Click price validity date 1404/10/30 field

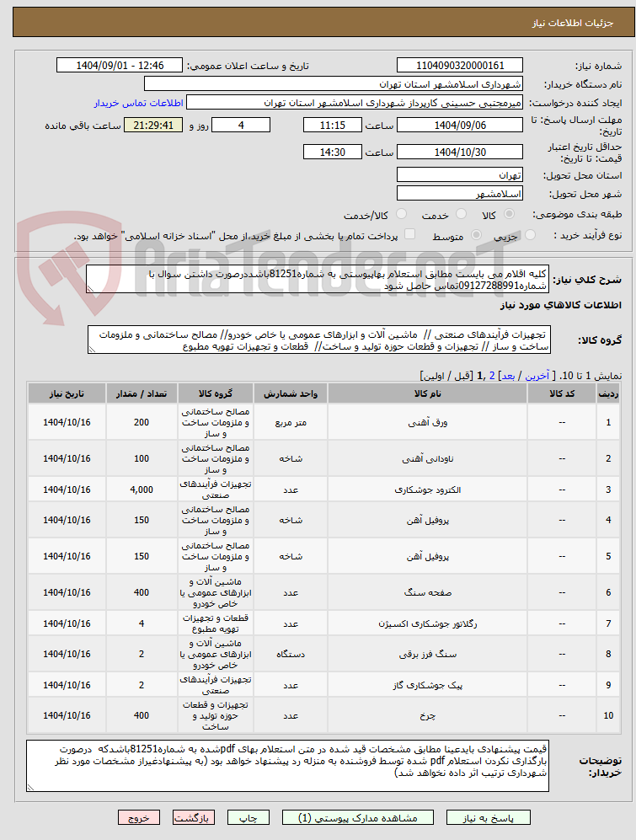coord(460,152)
